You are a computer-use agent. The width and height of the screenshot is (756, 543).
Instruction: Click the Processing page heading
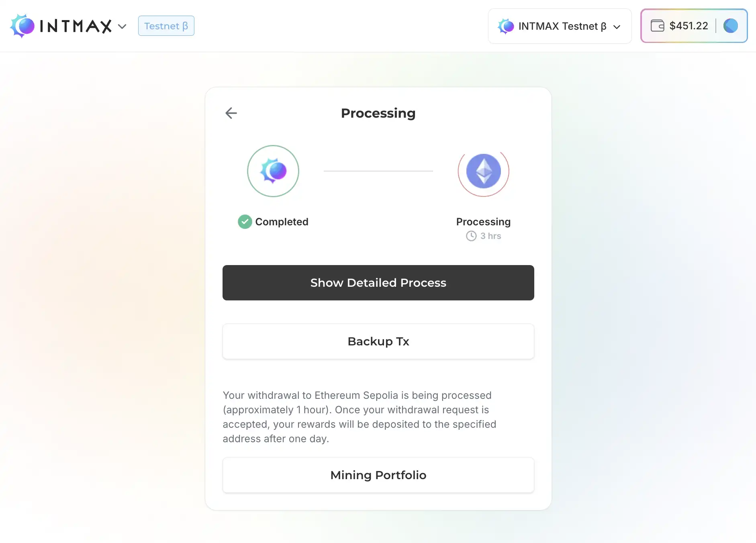click(378, 113)
